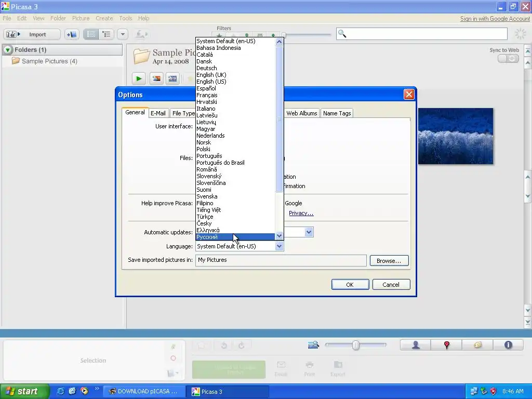Switch to the File Types tab
Screen dimensions: 532x399
point(183,113)
